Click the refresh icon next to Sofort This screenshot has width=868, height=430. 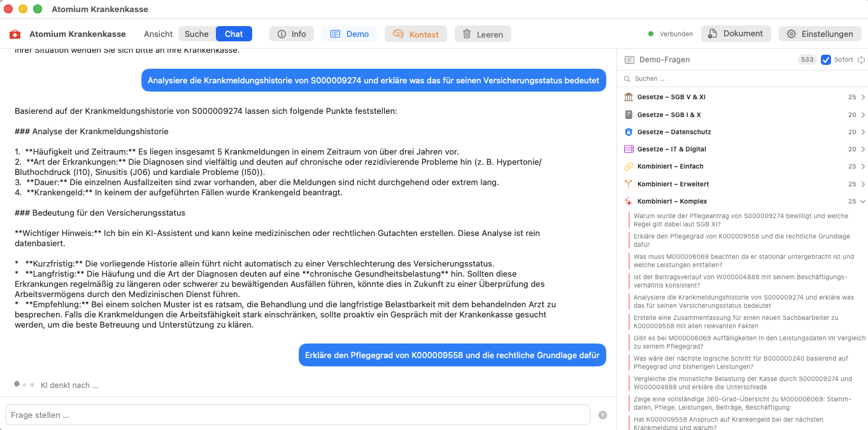862,60
